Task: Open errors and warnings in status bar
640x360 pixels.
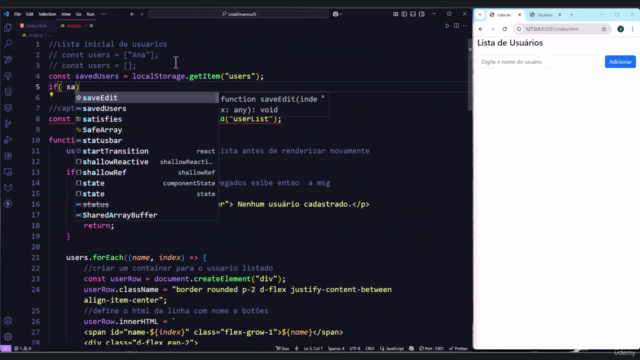Action: point(22,349)
